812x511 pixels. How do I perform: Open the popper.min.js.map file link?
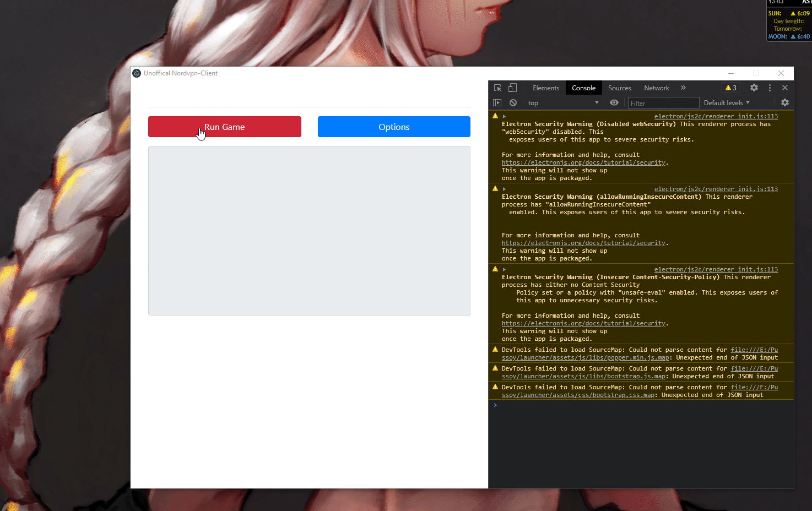(585, 357)
